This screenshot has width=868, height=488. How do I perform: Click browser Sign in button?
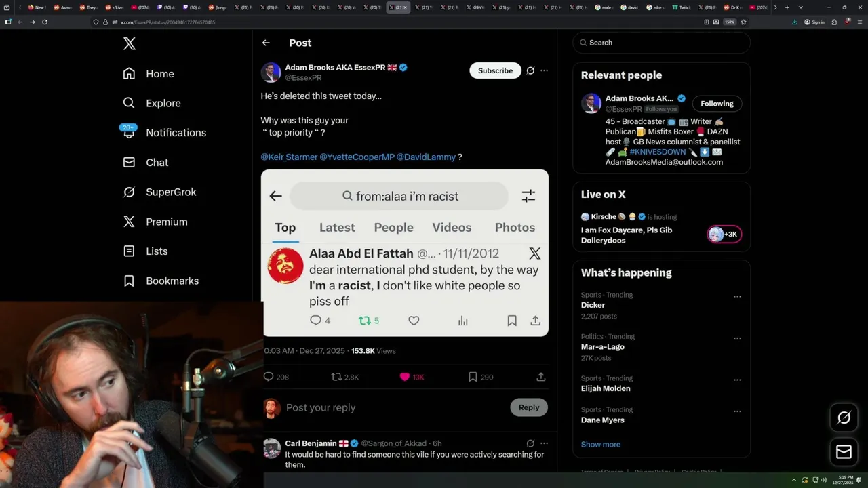click(x=814, y=22)
